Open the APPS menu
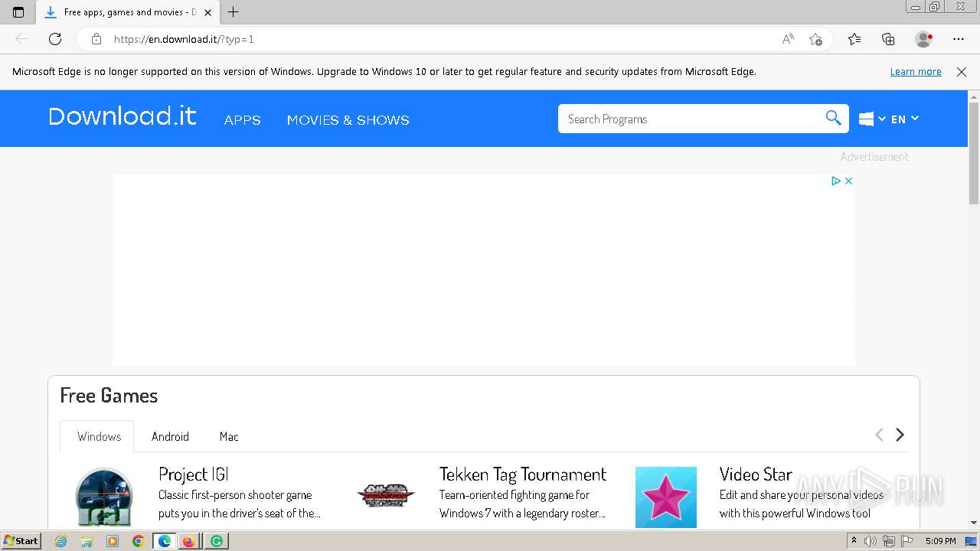Image resolution: width=980 pixels, height=551 pixels. pyautogui.click(x=243, y=120)
